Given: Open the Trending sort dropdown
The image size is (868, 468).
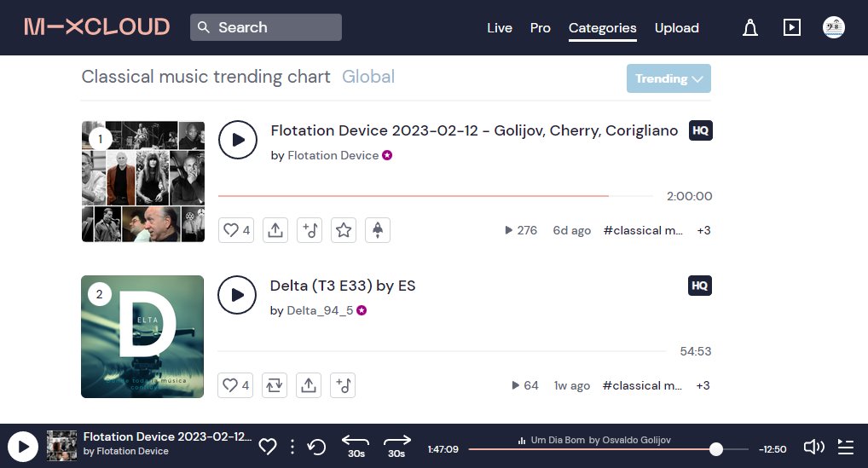Looking at the screenshot, I should 668,78.
